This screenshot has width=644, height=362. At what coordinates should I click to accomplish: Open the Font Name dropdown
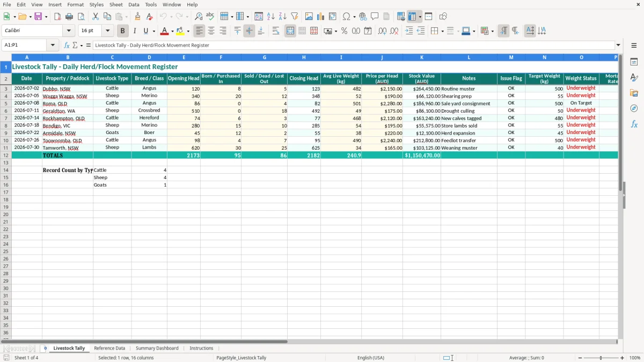[x=69, y=31]
